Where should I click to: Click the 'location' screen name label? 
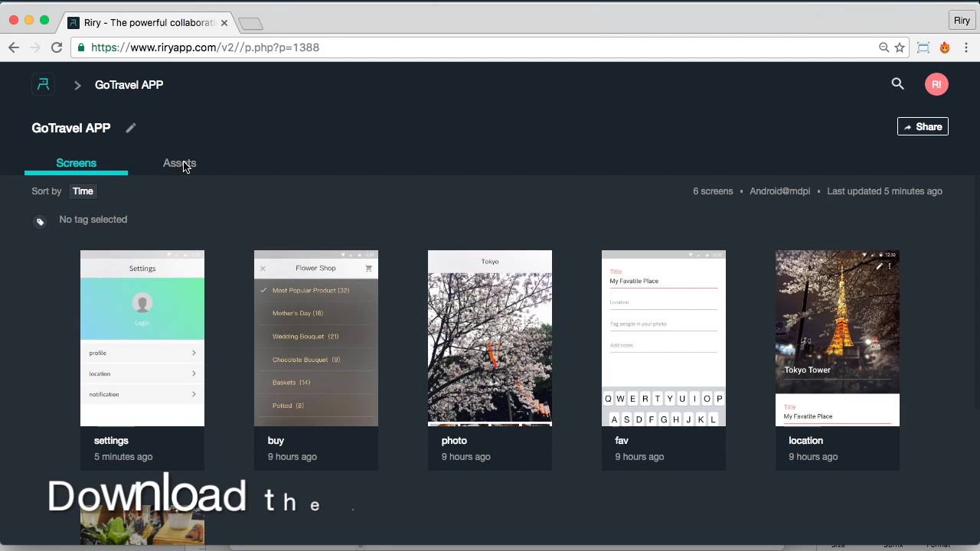[805, 441]
